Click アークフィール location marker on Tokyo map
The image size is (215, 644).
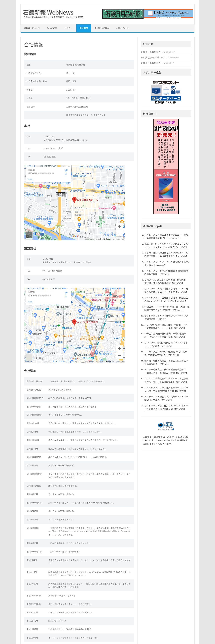[x=98, y=308]
